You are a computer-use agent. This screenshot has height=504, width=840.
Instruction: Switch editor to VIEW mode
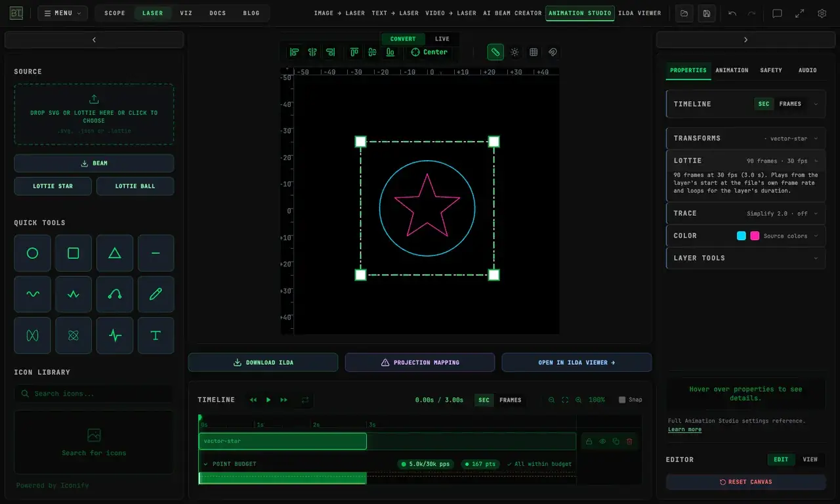(x=810, y=459)
